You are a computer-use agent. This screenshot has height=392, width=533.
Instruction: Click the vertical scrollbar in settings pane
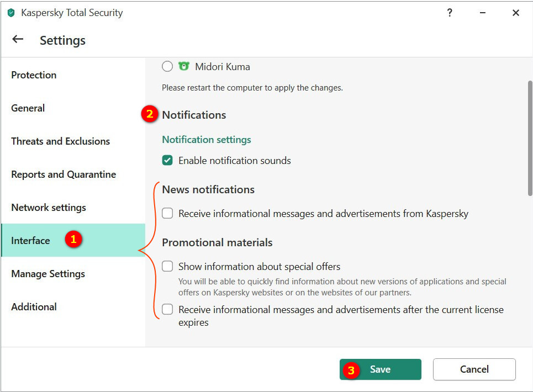pos(530,138)
